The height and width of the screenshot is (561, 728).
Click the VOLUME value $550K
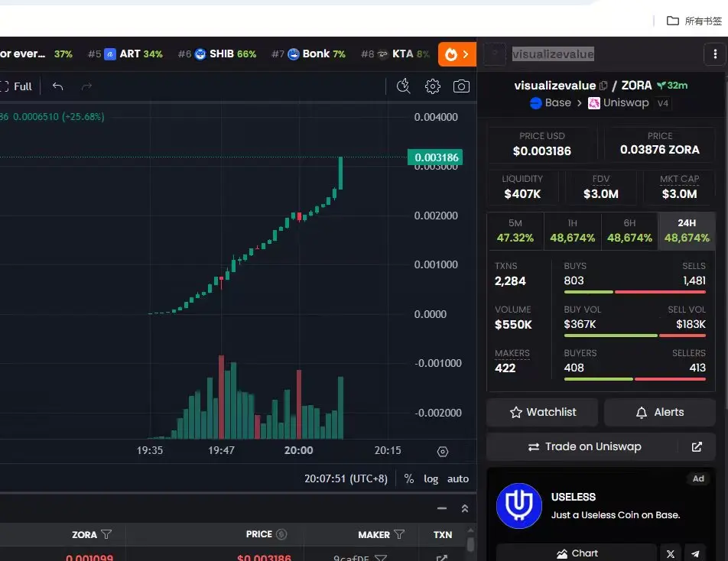point(513,324)
